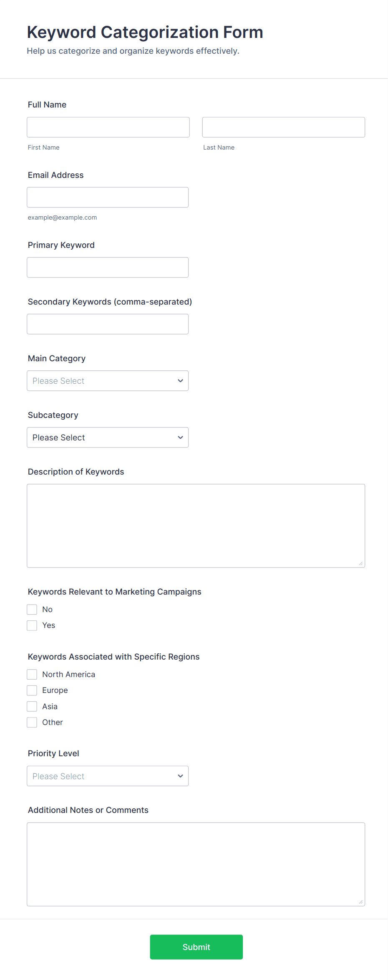Image resolution: width=388 pixels, height=980 pixels.
Task: Toggle the Other region checkbox
Action: (x=32, y=722)
